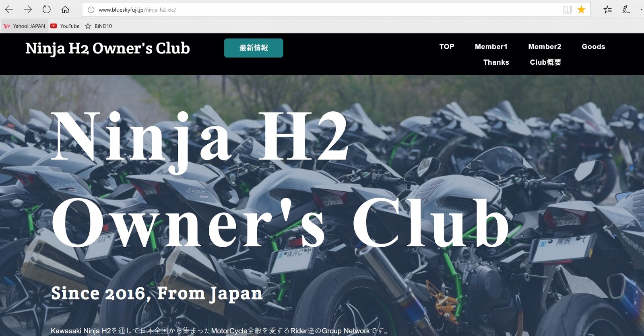Toggle the yellow favorites star
644x336 pixels.
(581, 10)
